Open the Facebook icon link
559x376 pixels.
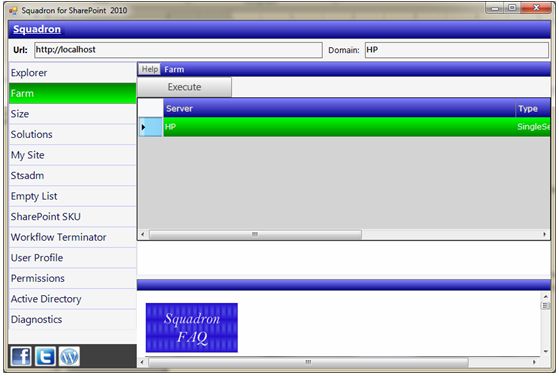tap(21, 356)
